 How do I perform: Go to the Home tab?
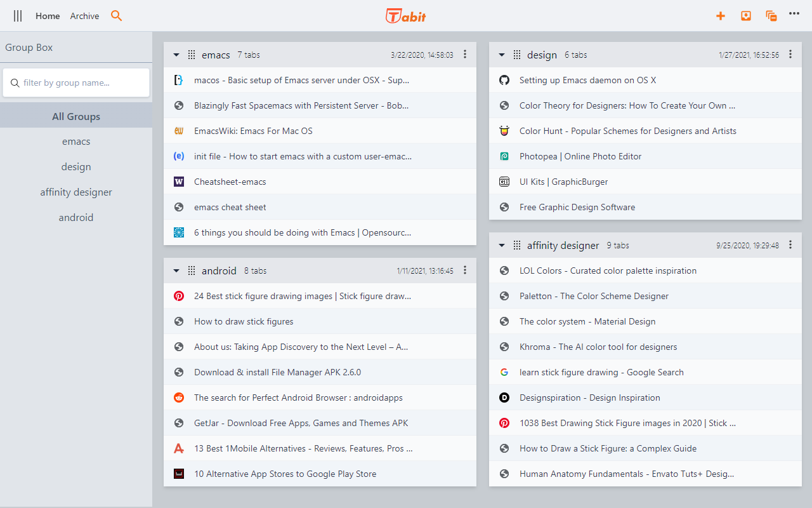[48, 16]
